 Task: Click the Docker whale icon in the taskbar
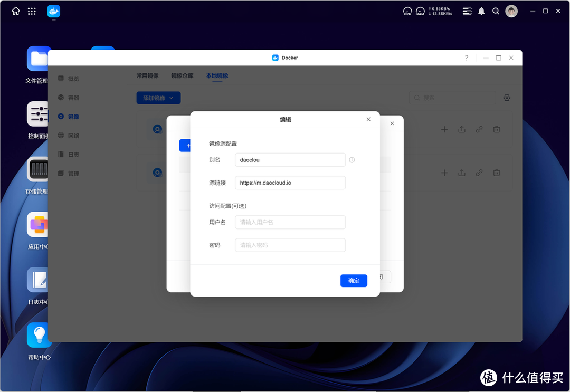click(53, 11)
